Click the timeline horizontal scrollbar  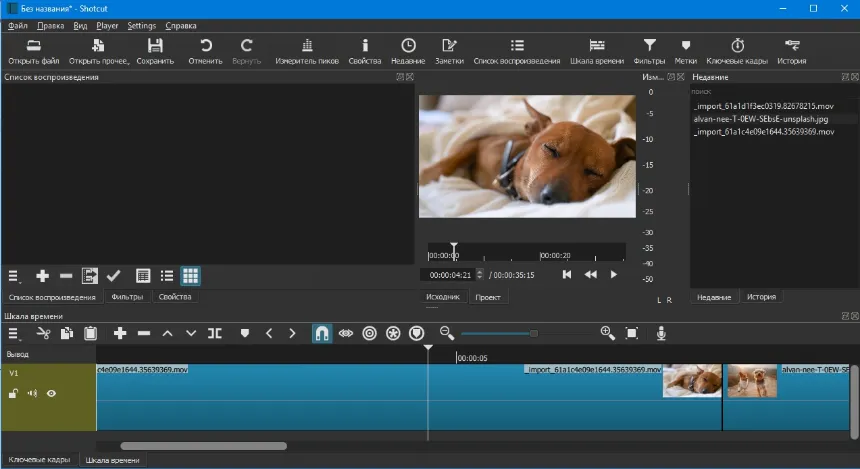(x=203, y=446)
